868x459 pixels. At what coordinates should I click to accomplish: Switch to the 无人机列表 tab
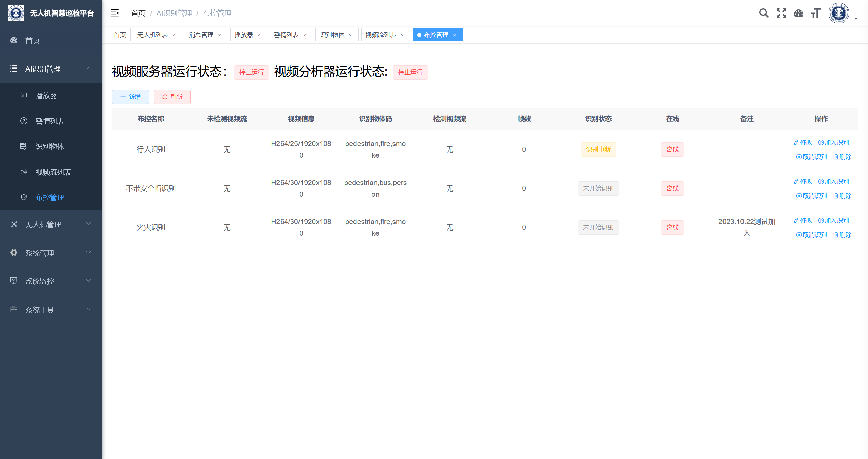click(x=152, y=35)
